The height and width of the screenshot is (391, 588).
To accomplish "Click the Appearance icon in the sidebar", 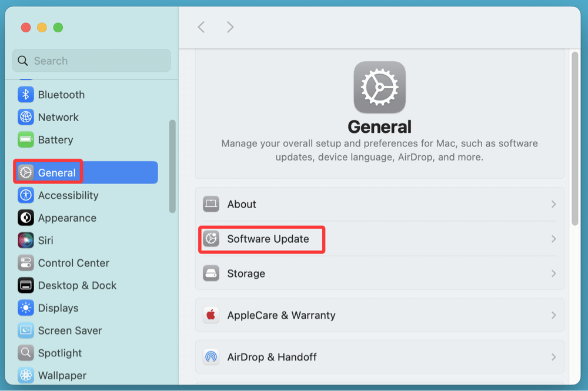I will [26, 218].
